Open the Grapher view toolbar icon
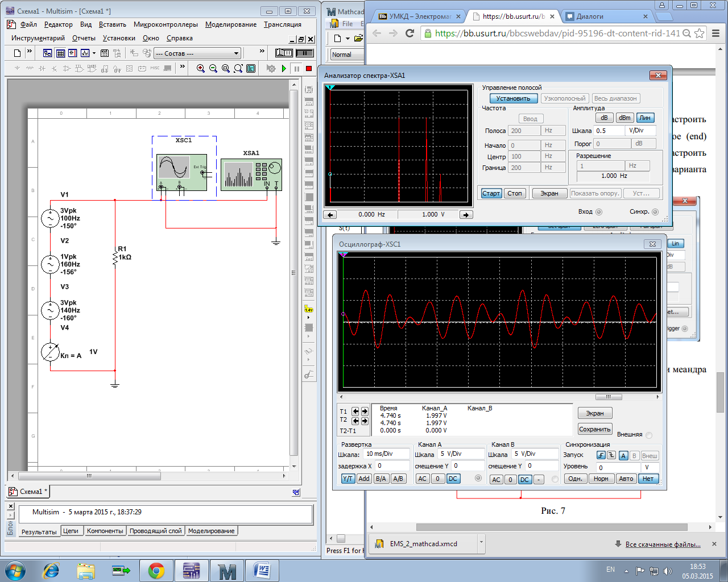 pyautogui.click(x=85, y=53)
